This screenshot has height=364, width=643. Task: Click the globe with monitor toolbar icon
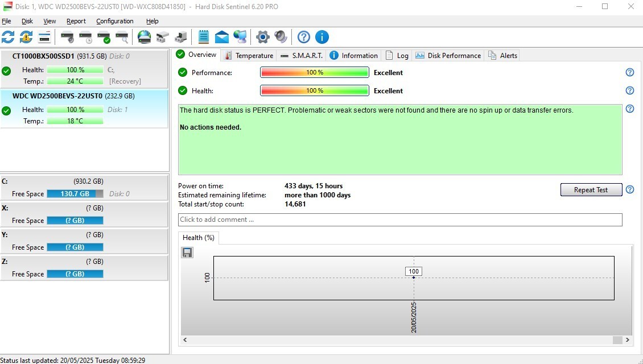(x=240, y=38)
